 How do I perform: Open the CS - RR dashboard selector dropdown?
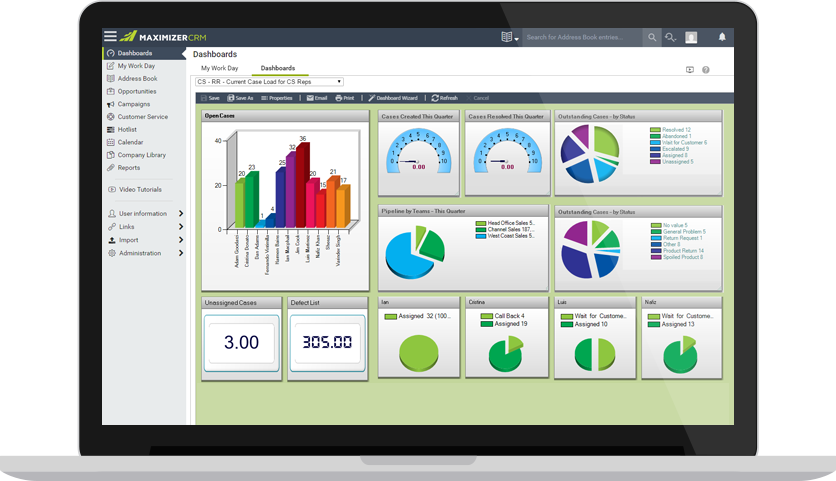(269, 82)
